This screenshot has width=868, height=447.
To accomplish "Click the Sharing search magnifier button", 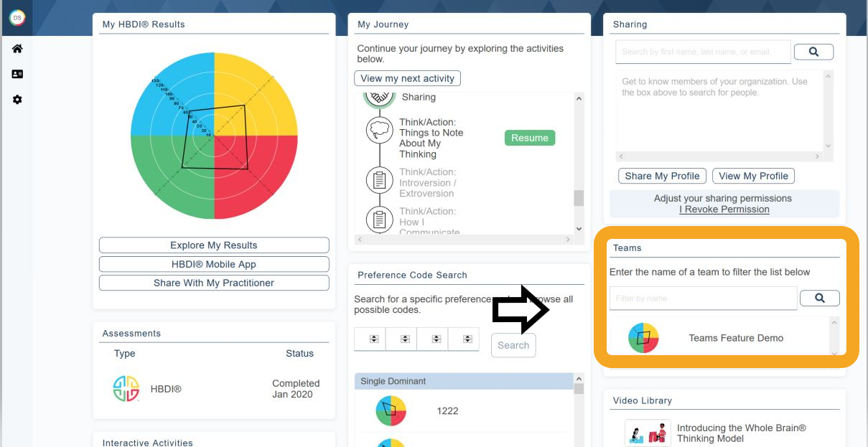I will tap(813, 52).
